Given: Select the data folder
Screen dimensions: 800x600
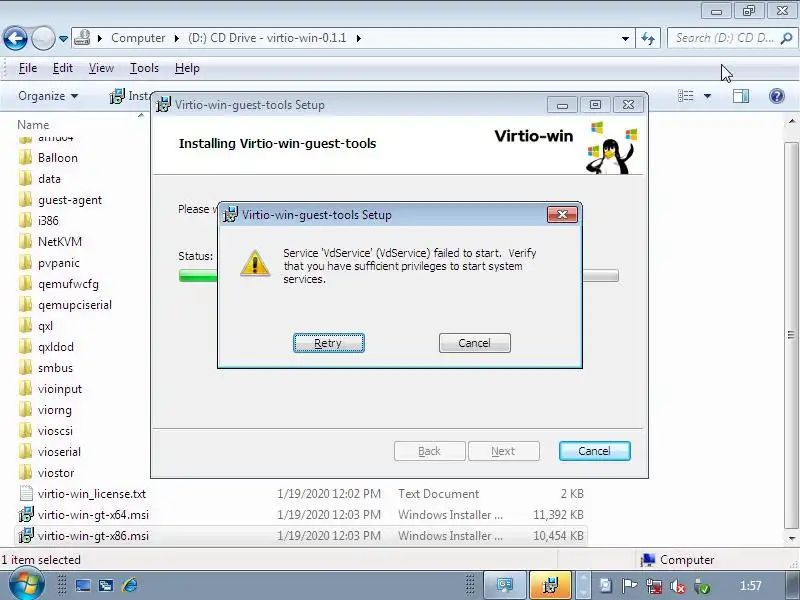Looking at the screenshot, I should point(49,179).
